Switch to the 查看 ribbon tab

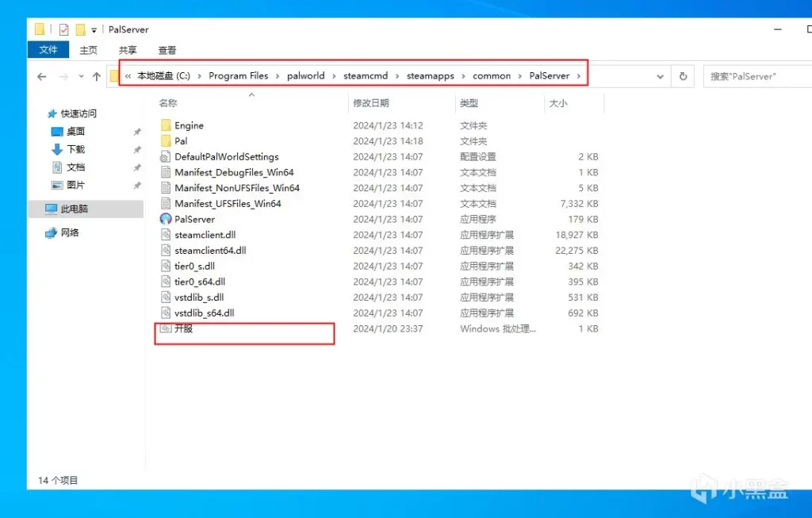[166, 49]
